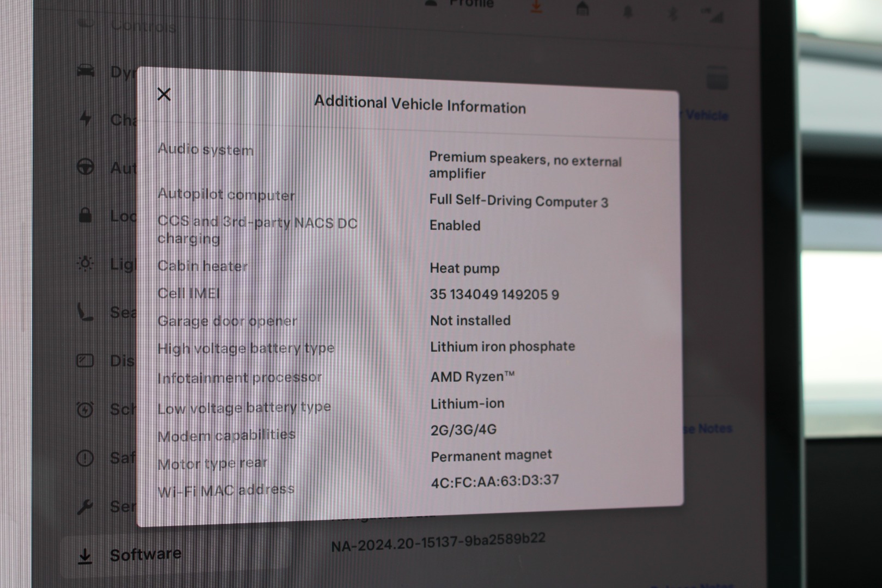Select the Autopilot steering wheel icon

tap(85, 167)
